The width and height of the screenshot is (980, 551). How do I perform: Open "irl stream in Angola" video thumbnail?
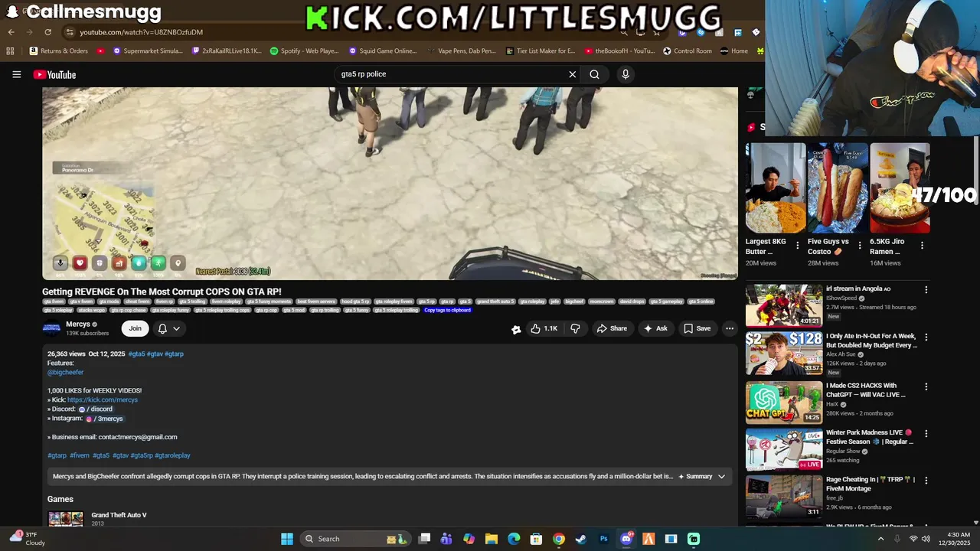pos(784,305)
